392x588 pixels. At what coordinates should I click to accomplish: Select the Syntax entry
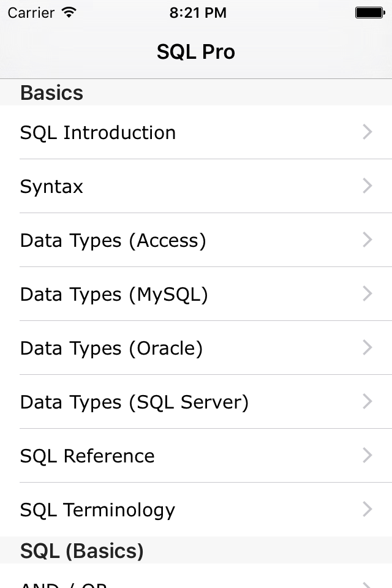51,186
